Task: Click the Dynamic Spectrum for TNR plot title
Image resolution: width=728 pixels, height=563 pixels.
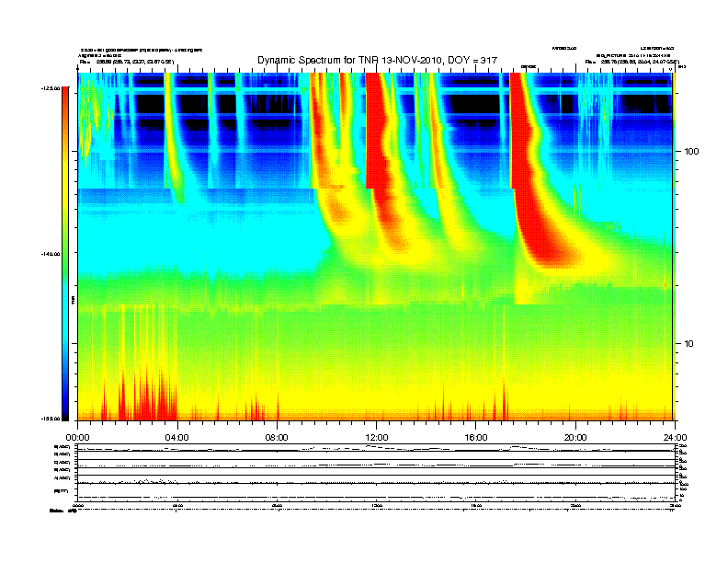Action: pyautogui.click(x=377, y=61)
